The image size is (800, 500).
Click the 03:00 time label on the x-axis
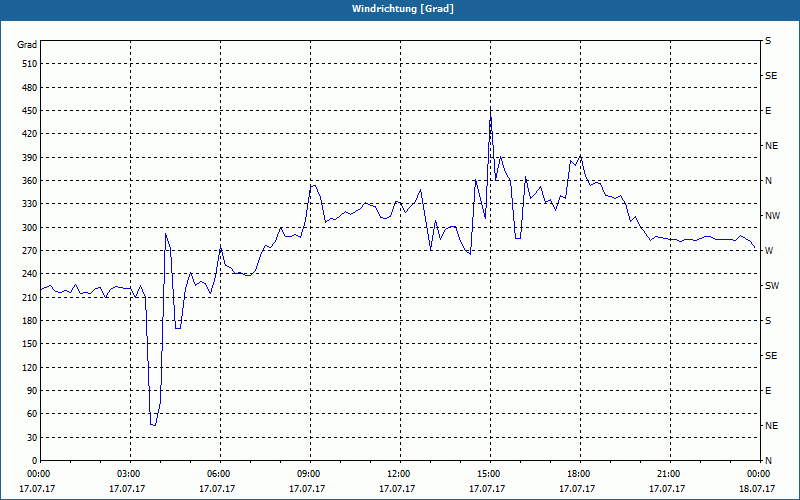(129, 473)
